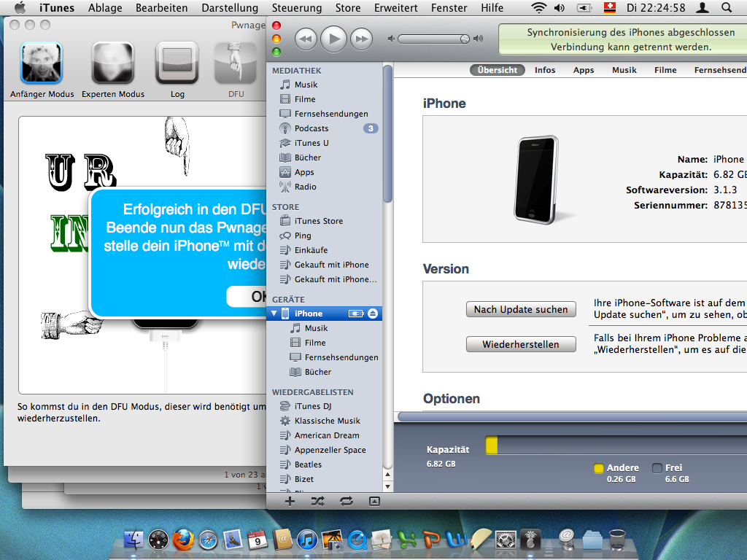Click the Nach Update suchen button

coord(521,309)
